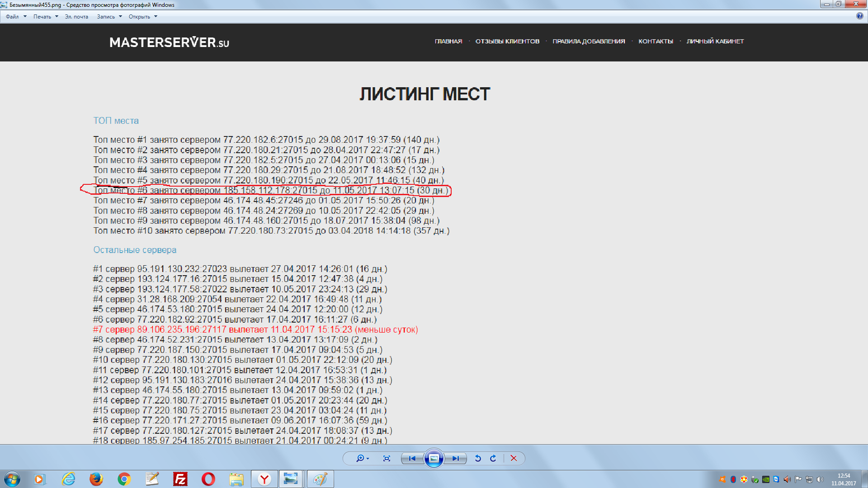
Task: Click ПРАВИЛА ДОБАВЛЕНИЯ in pictured header
Action: point(589,41)
